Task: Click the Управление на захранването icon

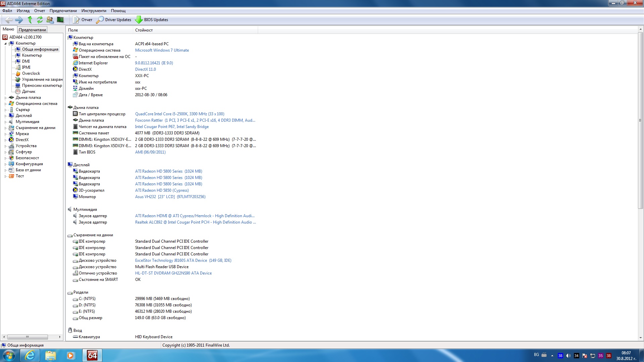Action: (18, 79)
